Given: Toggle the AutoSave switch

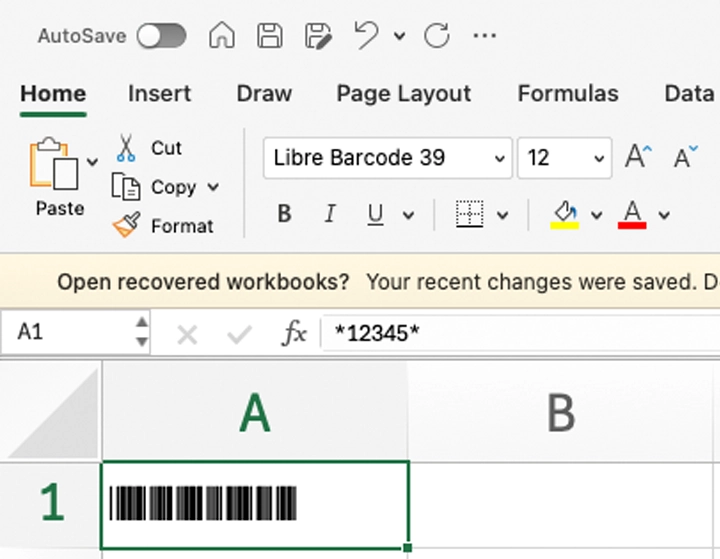Looking at the screenshot, I should [x=161, y=36].
